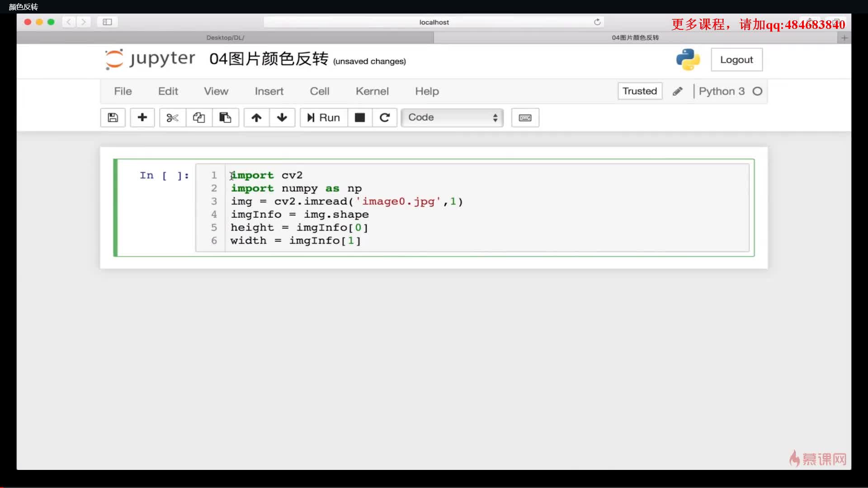
Task: Open the sidebar toggle panel
Action: [x=107, y=22]
